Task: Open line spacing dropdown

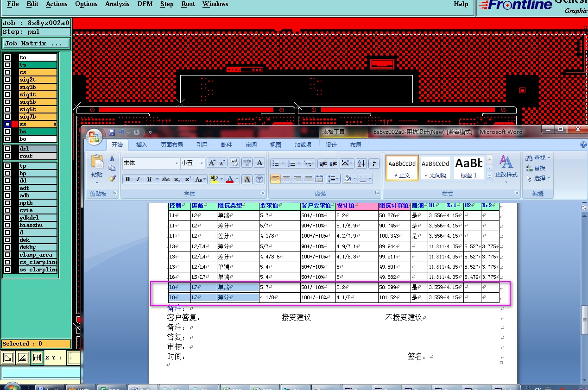Action: pos(334,179)
